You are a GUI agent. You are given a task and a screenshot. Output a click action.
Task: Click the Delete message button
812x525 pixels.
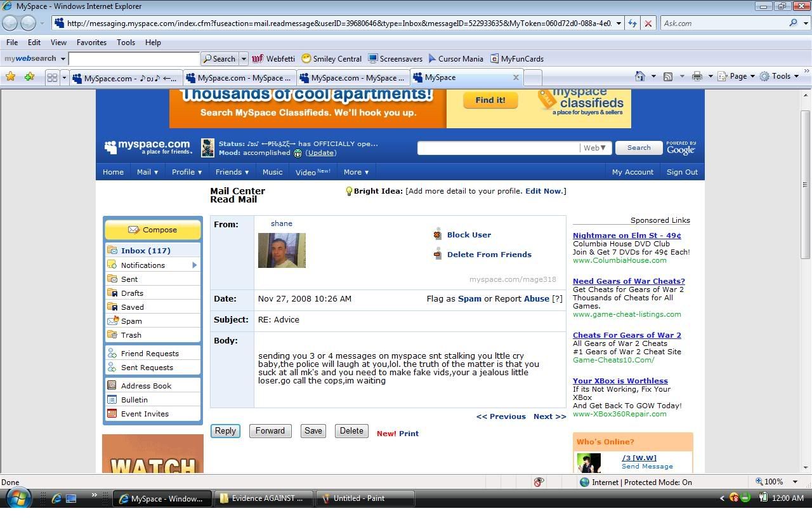tap(351, 430)
